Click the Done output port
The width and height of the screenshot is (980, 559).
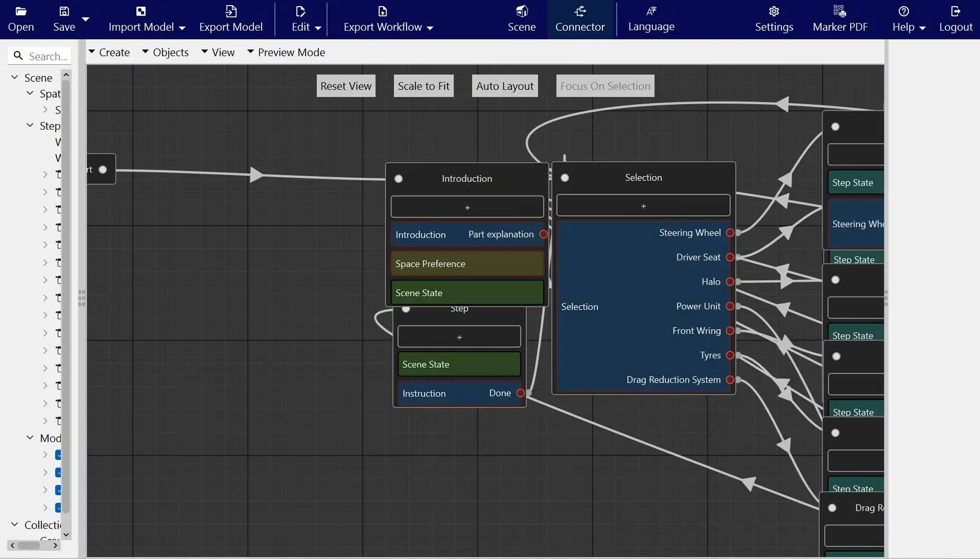pos(521,393)
